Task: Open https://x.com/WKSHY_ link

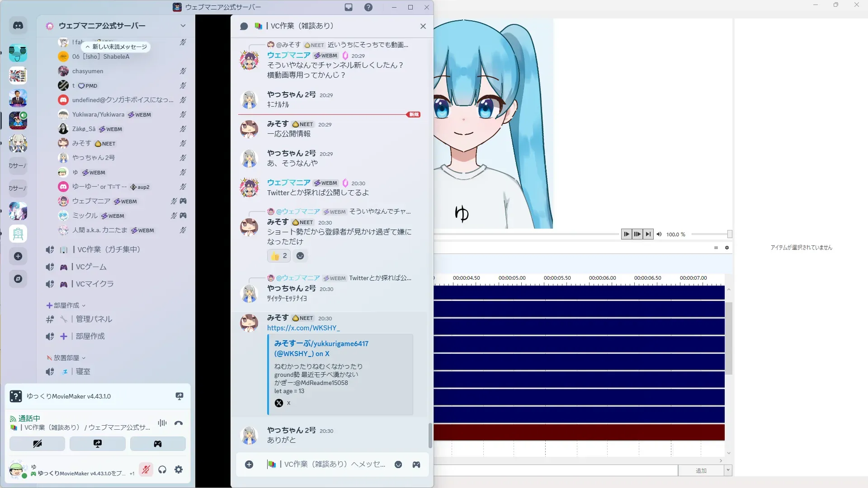Action: 303,328
